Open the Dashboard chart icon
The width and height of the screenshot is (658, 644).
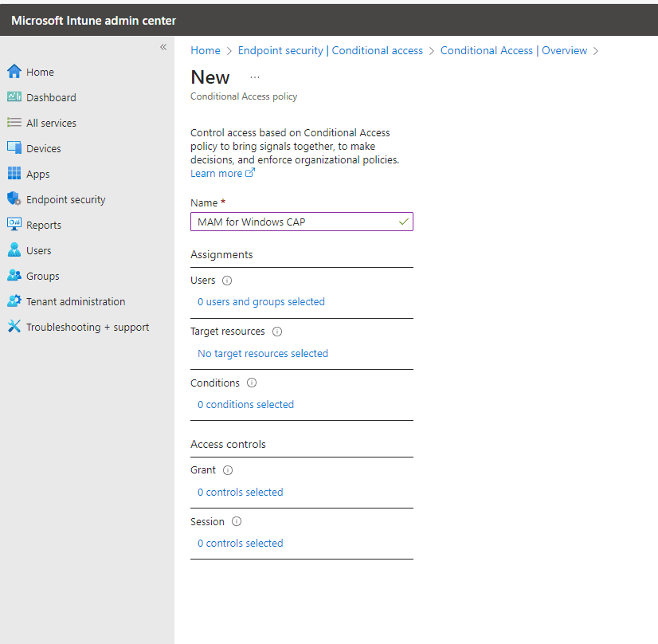tap(14, 97)
